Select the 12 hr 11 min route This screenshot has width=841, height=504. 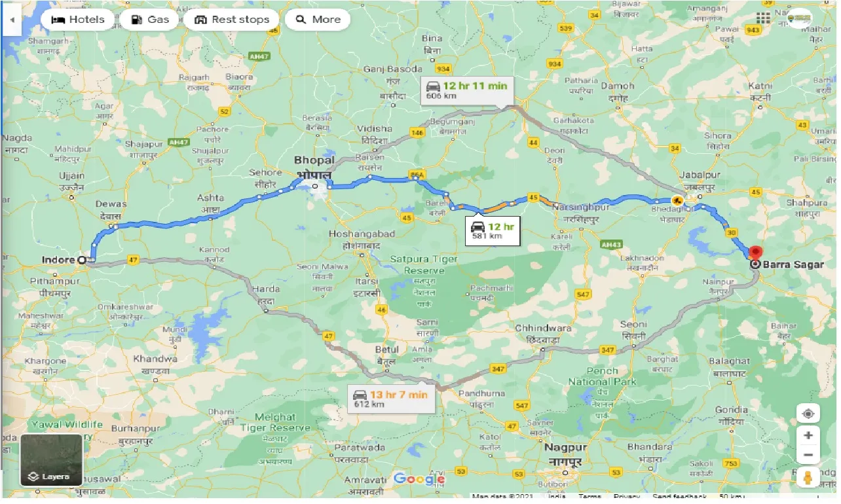[x=468, y=90]
